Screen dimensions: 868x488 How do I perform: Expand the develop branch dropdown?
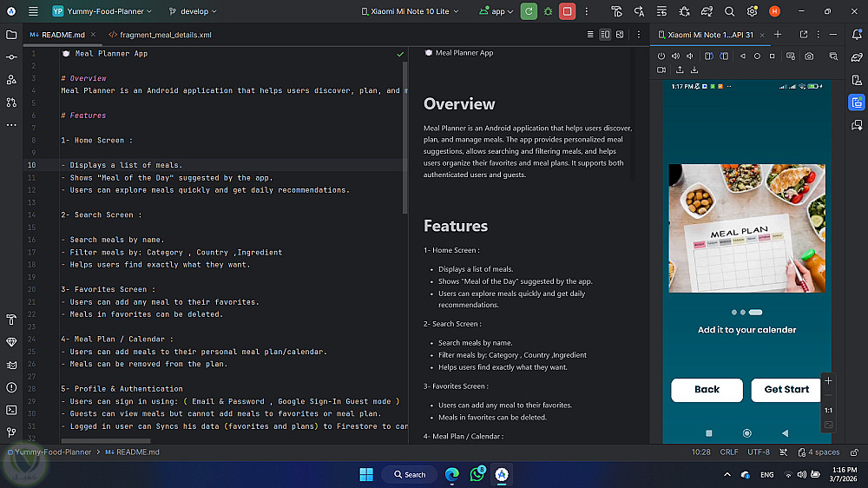coord(194,11)
